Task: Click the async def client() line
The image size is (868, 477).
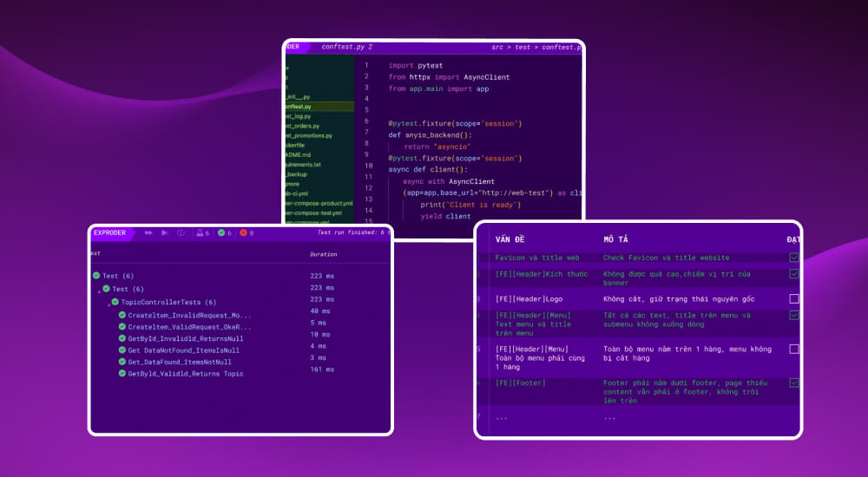Action: pyautogui.click(x=428, y=170)
